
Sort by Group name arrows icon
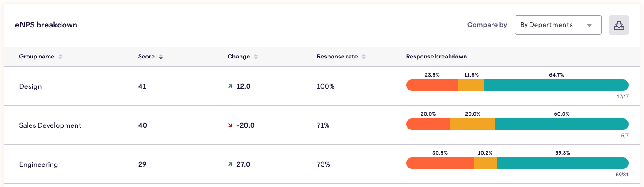click(61, 57)
